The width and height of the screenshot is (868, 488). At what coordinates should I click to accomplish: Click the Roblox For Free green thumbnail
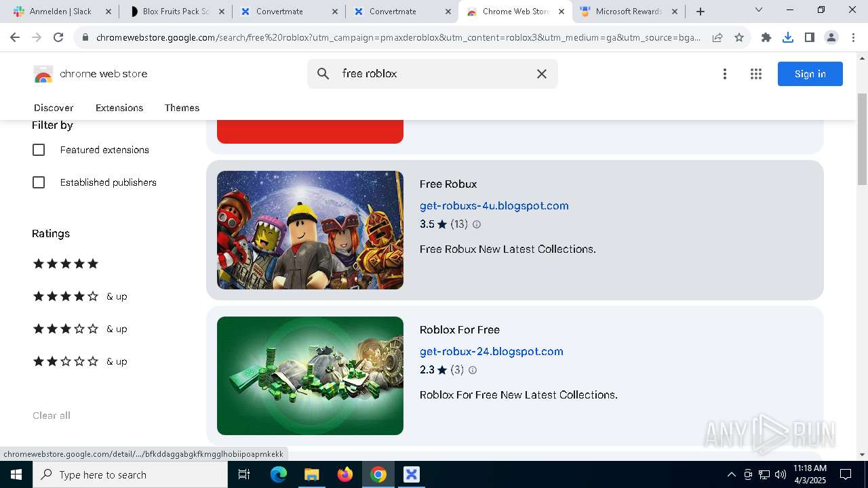pyautogui.click(x=310, y=375)
